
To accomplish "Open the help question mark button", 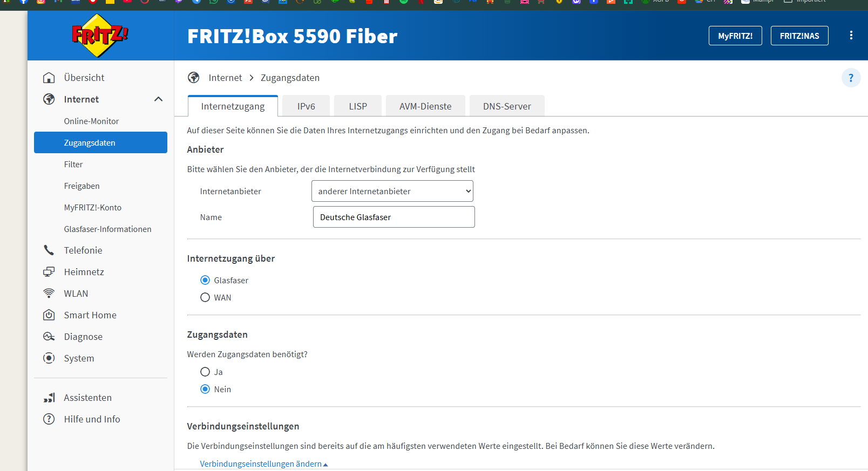I will pos(851,78).
